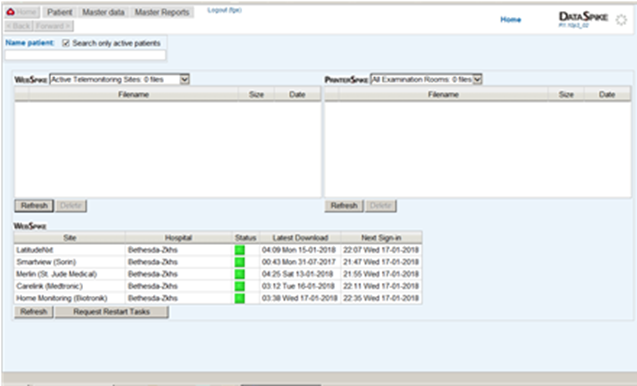Image resolution: width=637 pixels, height=386 pixels.
Task: Select the Smartview (Sorin) site row
Action: click(218, 262)
